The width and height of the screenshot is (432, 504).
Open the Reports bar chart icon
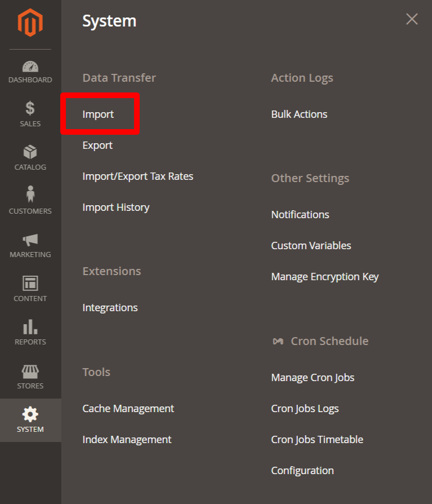click(x=30, y=326)
